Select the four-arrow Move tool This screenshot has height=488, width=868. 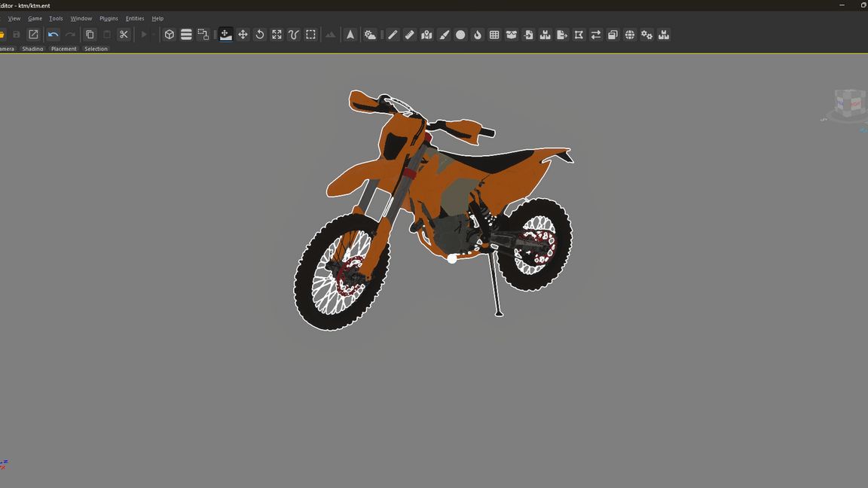(x=243, y=35)
